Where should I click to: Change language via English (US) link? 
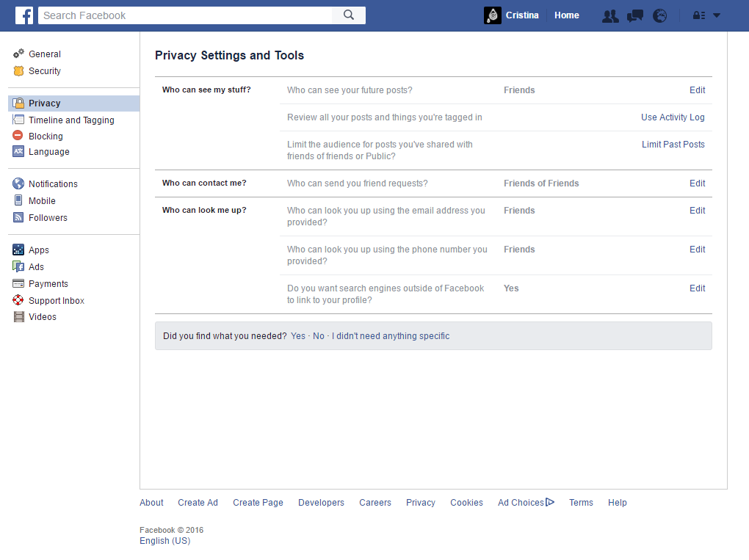[164, 540]
